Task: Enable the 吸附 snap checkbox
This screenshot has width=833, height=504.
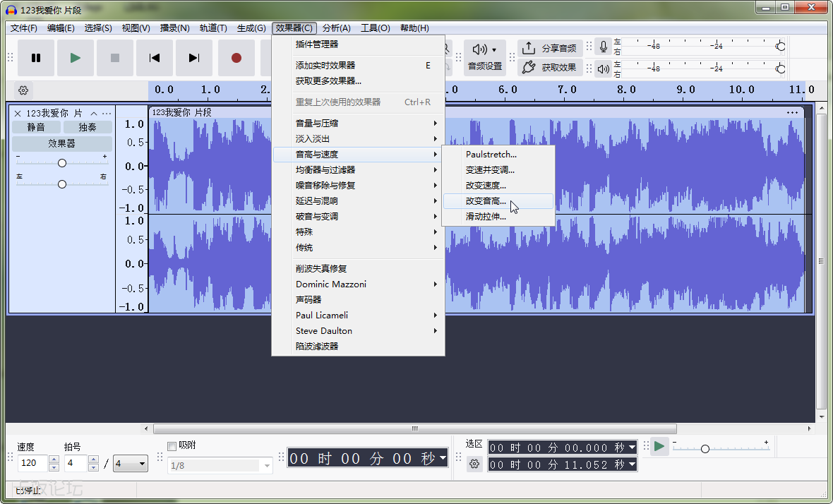Action: 172,446
